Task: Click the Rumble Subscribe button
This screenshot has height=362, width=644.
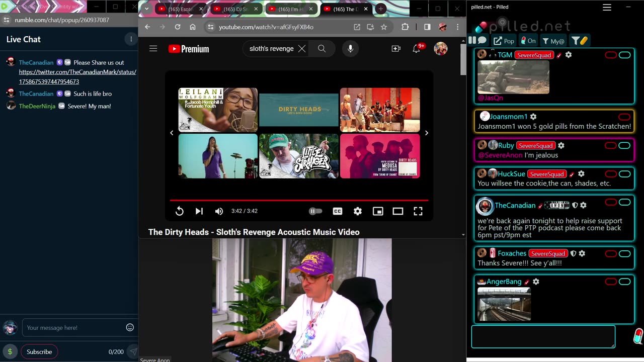Action: tap(39, 352)
